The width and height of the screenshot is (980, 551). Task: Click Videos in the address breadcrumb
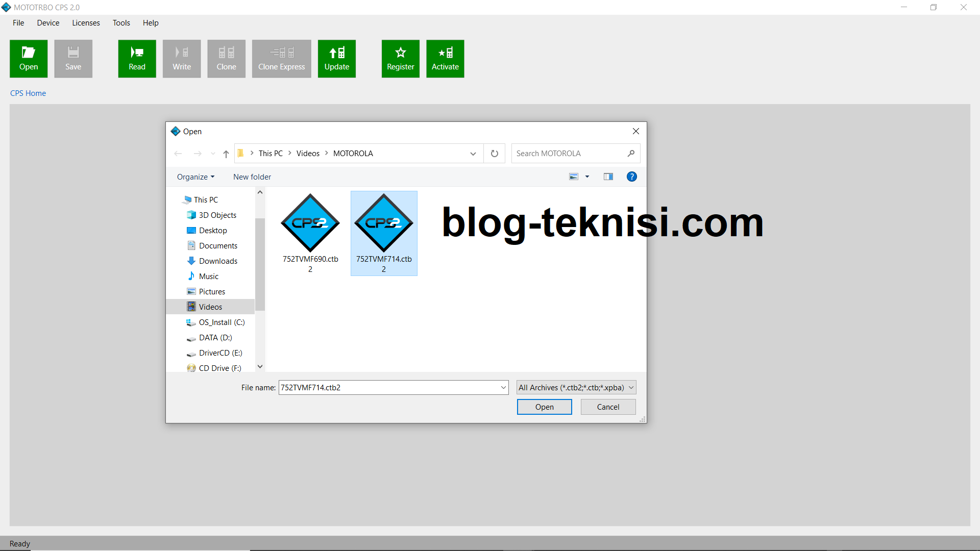tap(308, 153)
